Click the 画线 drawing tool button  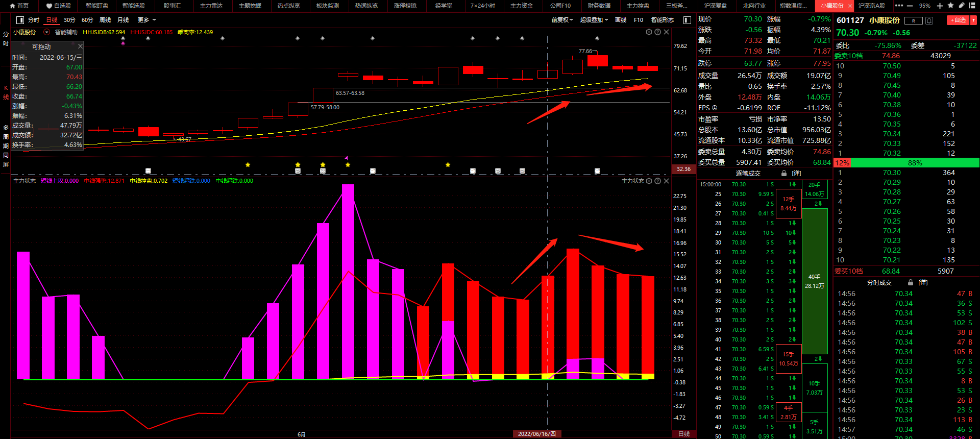click(x=621, y=20)
